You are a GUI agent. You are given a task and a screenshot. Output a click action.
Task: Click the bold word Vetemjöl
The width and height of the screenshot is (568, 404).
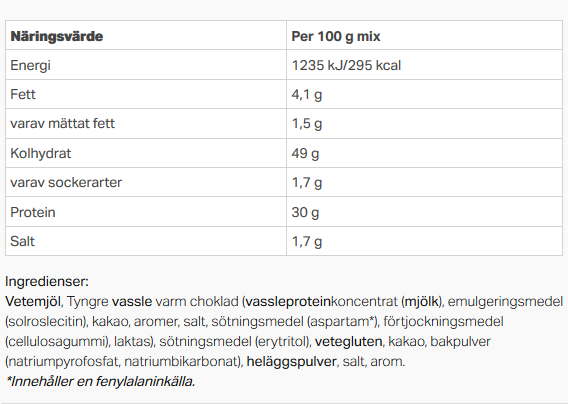click(33, 301)
